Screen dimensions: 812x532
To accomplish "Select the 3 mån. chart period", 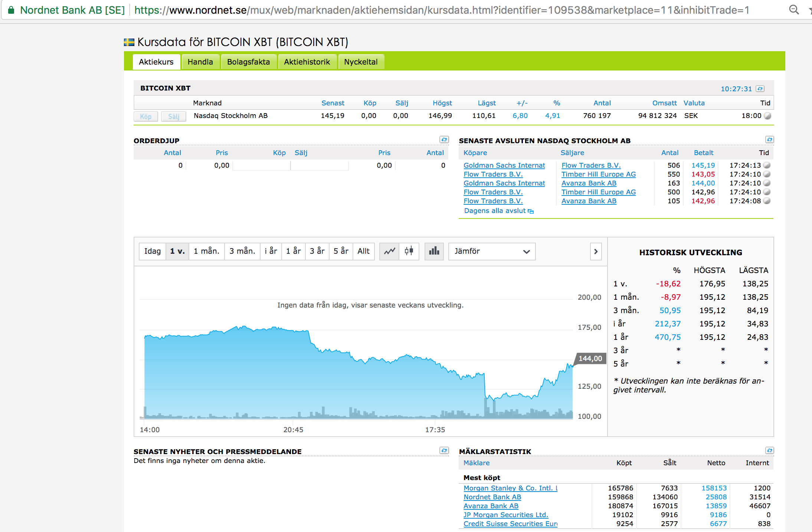I will point(242,251).
